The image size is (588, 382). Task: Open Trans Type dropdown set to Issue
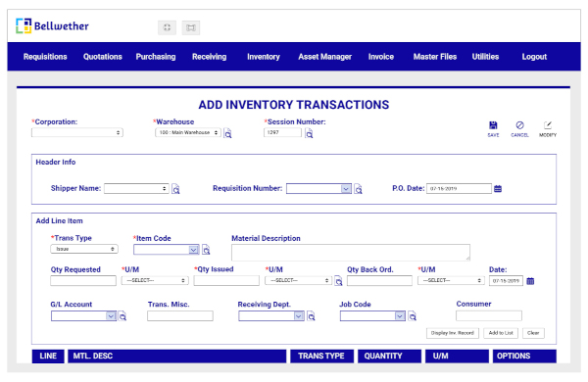tap(84, 249)
